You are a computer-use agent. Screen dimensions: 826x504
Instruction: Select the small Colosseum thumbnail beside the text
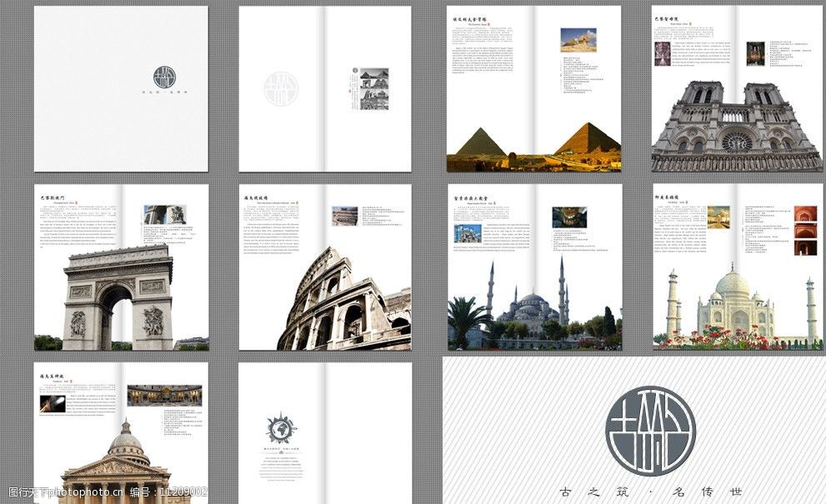click(344, 216)
